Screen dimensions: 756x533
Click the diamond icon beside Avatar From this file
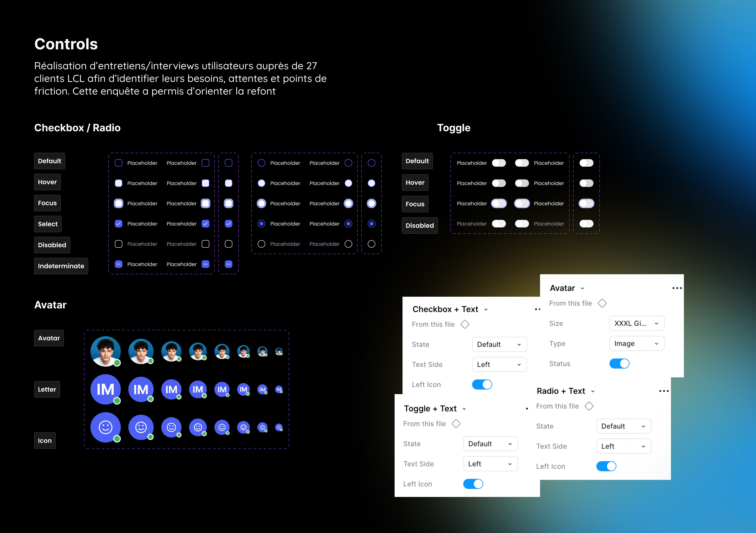click(x=602, y=303)
